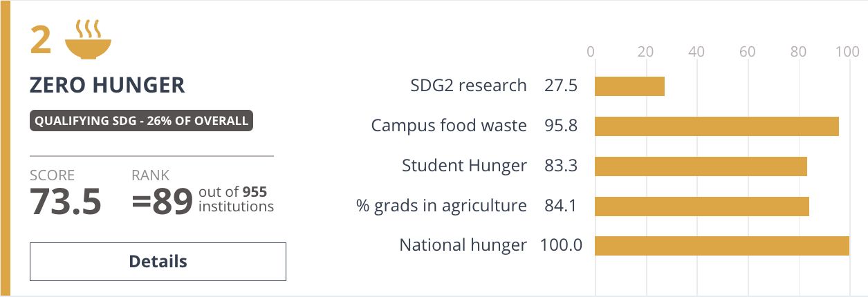Click the % grads in agriculture label
Image resolution: width=868 pixels, height=297 pixels.
coord(441,206)
